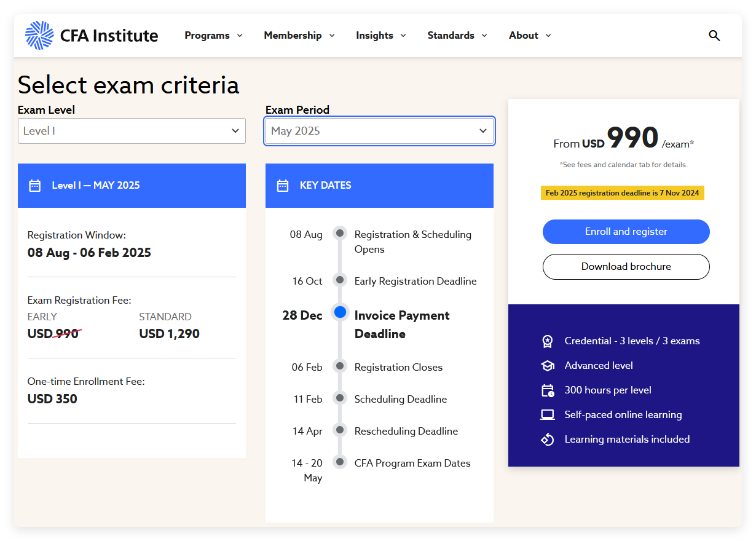Image resolution: width=756 pixels, height=541 pixels.
Task: Click the calendar-clock 300 hours icon
Action: 548,390
